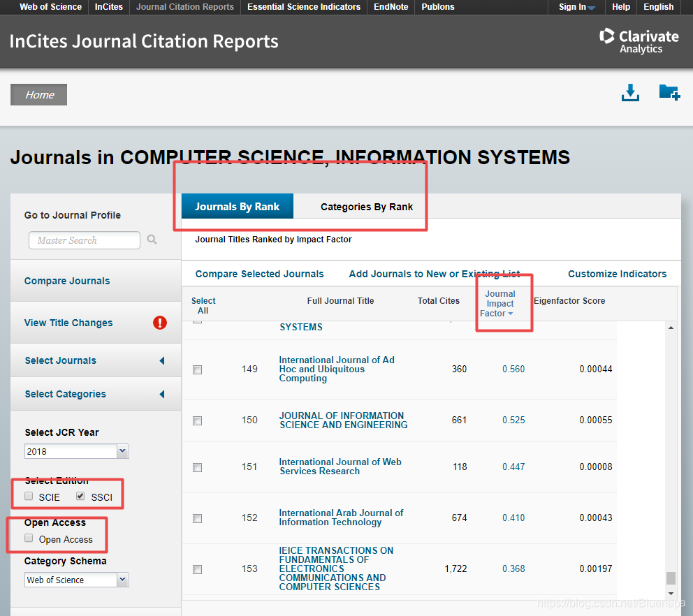Click rank number 151
This screenshot has width=693, height=616.
(249, 467)
